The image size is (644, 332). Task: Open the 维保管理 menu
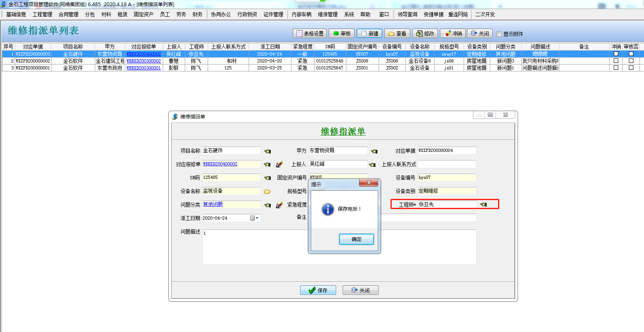click(x=328, y=14)
